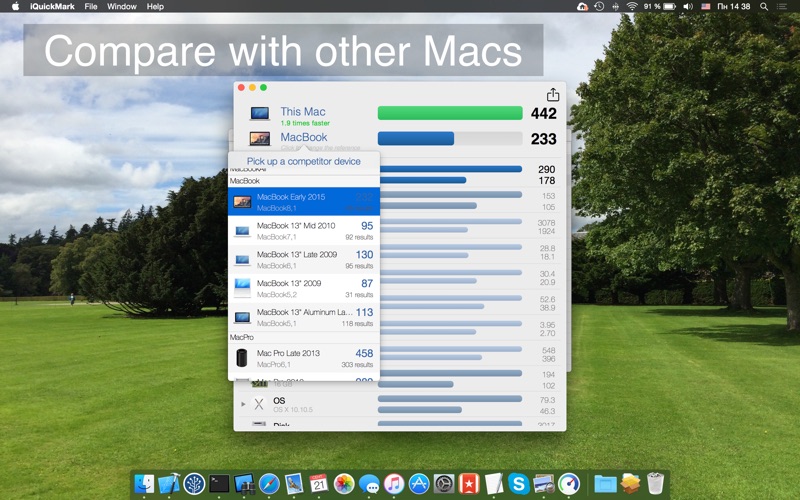The width and height of the screenshot is (800, 500).
Task: Click the "458" score for Mac Pro
Action: click(x=364, y=353)
